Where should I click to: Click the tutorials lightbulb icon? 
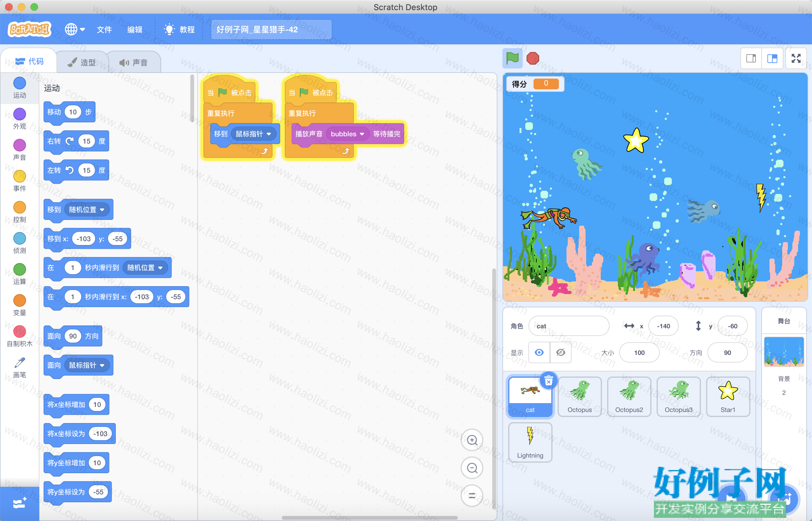point(169,29)
